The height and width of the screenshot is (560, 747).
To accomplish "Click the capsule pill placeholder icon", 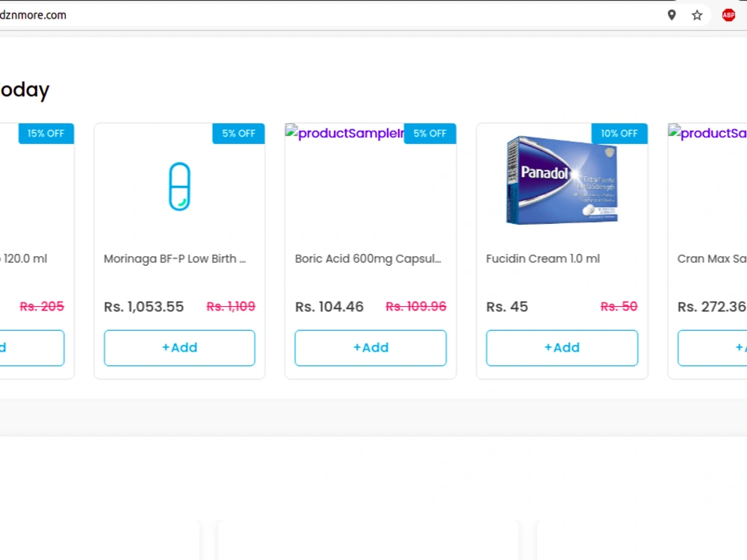I will (x=179, y=187).
